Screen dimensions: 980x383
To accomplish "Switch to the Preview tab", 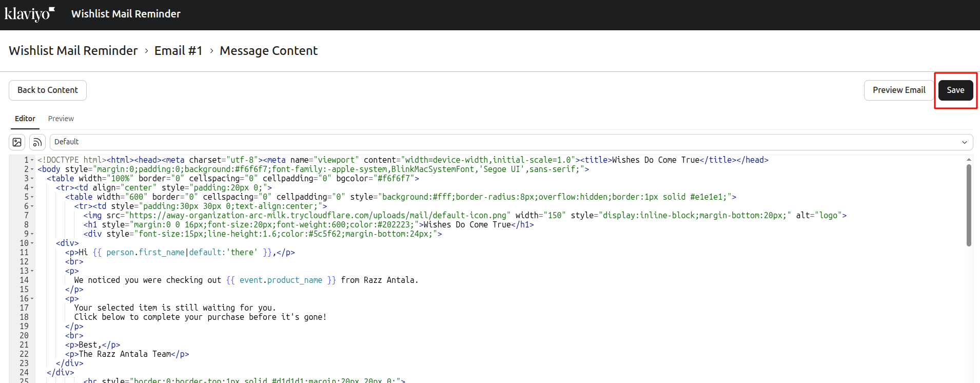I will [61, 119].
